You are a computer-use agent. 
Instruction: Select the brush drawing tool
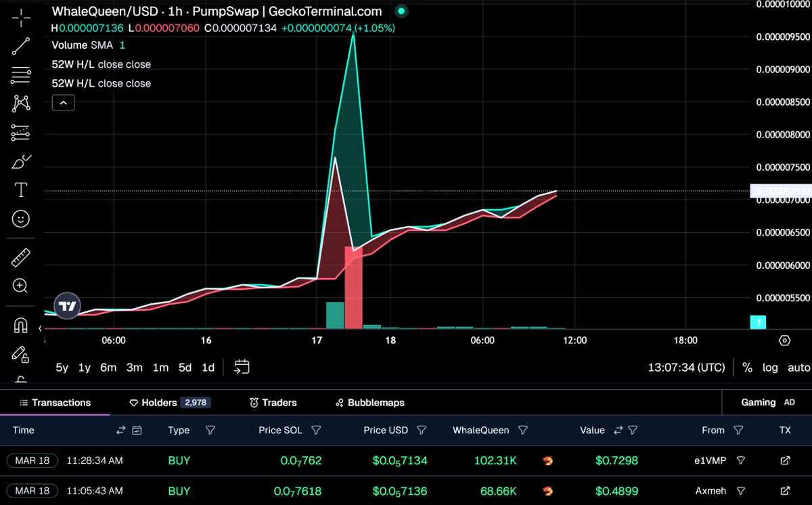[21, 162]
